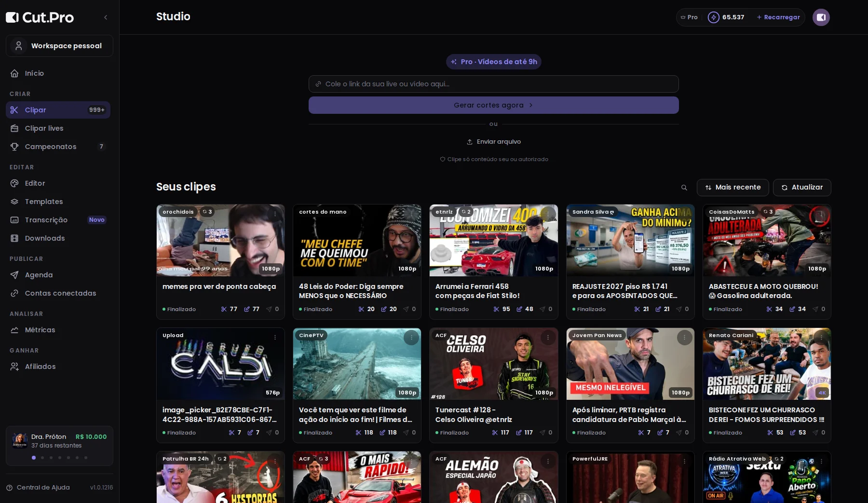The width and height of the screenshot is (868, 503).
Task: Open options menu on CinePTV card
Action: [411, 338]
